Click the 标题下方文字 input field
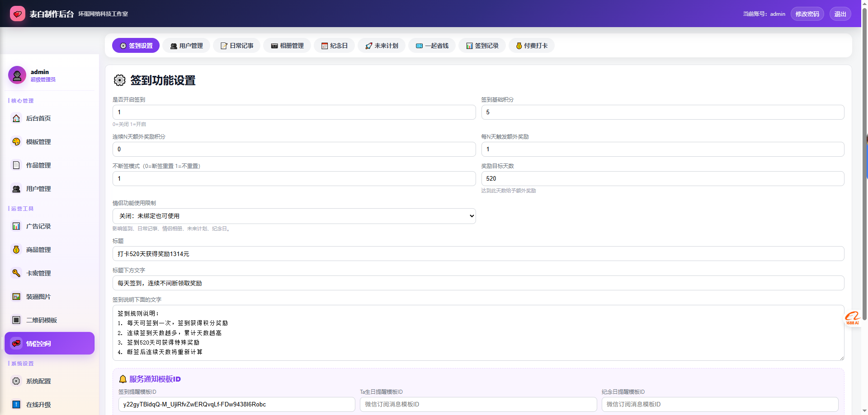868x415 pixels. click(478, 283)
